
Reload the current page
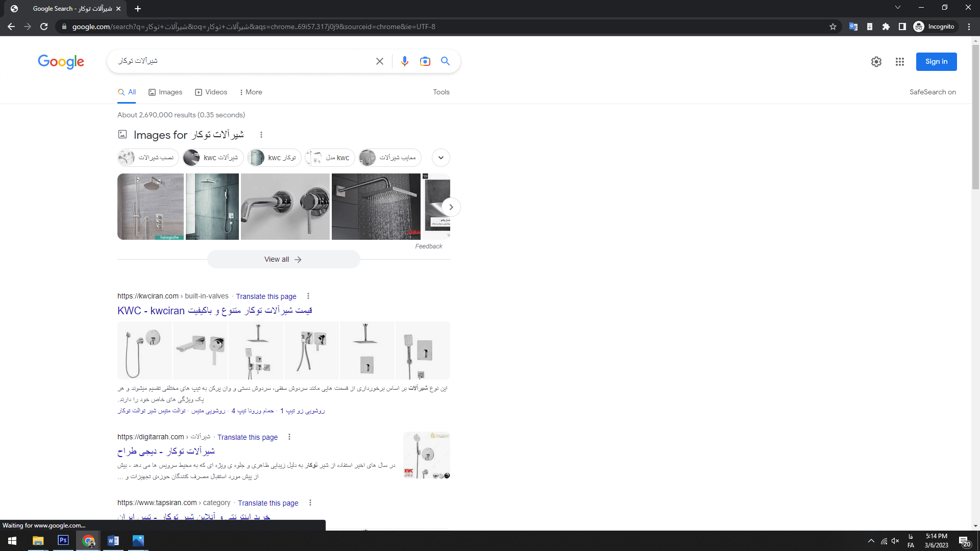[44, 27]
